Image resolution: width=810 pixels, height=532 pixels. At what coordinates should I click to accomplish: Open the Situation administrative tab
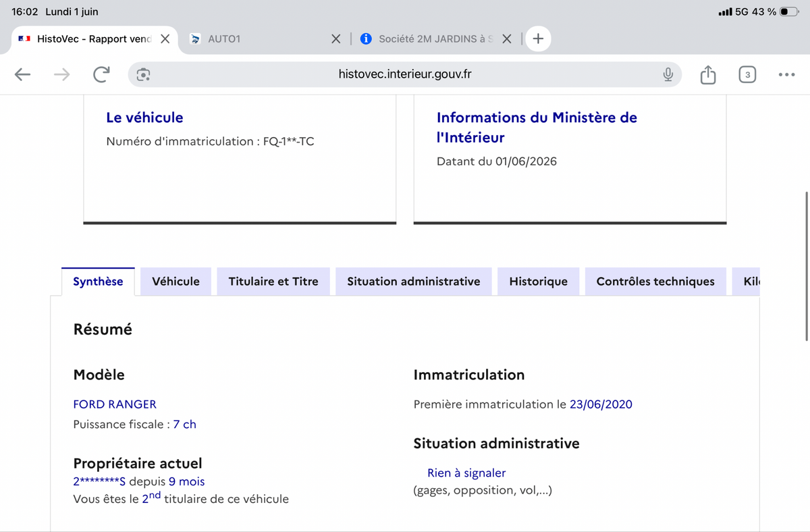click(414, 282)
